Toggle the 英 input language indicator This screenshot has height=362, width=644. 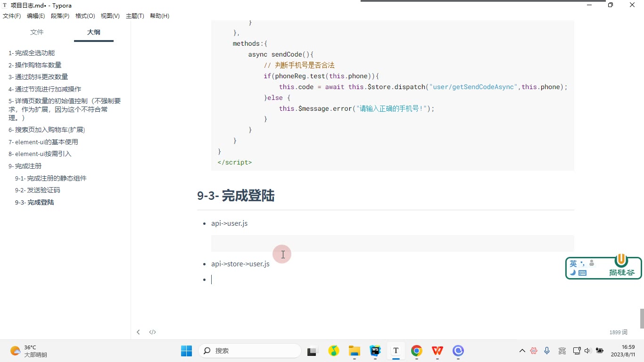[x=573, y=263]
